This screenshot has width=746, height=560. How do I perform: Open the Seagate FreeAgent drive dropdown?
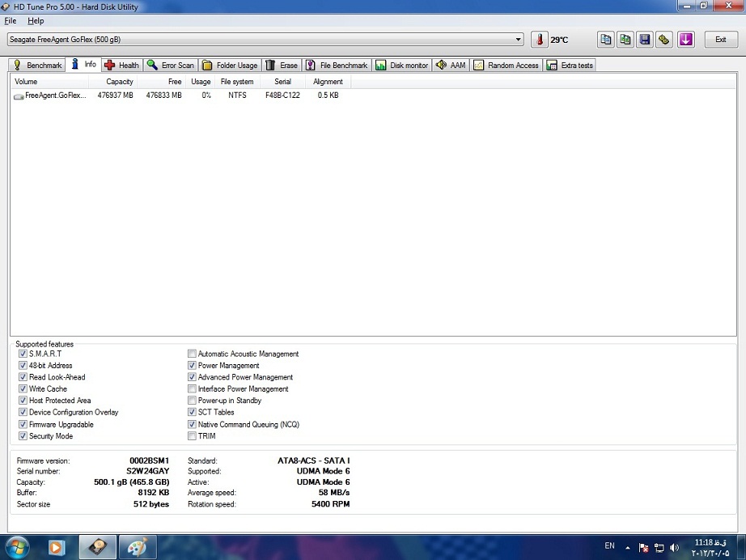click(x=519, y=40)
